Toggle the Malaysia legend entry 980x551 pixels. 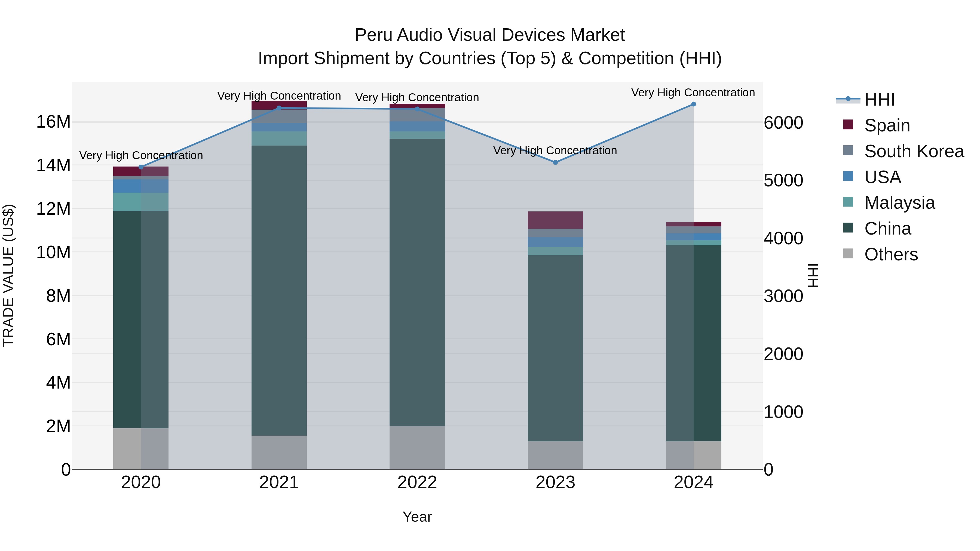(x=889, y=203)
